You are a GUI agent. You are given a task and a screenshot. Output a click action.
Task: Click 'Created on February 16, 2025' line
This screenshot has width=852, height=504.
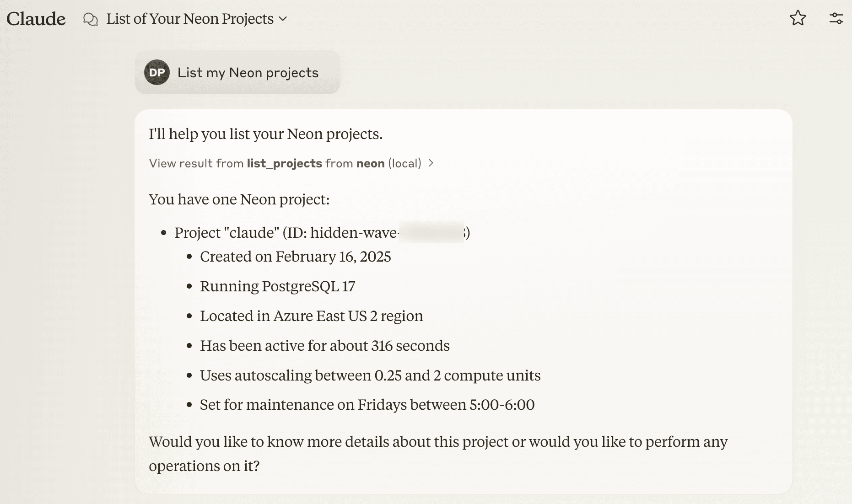click(295, 257)
